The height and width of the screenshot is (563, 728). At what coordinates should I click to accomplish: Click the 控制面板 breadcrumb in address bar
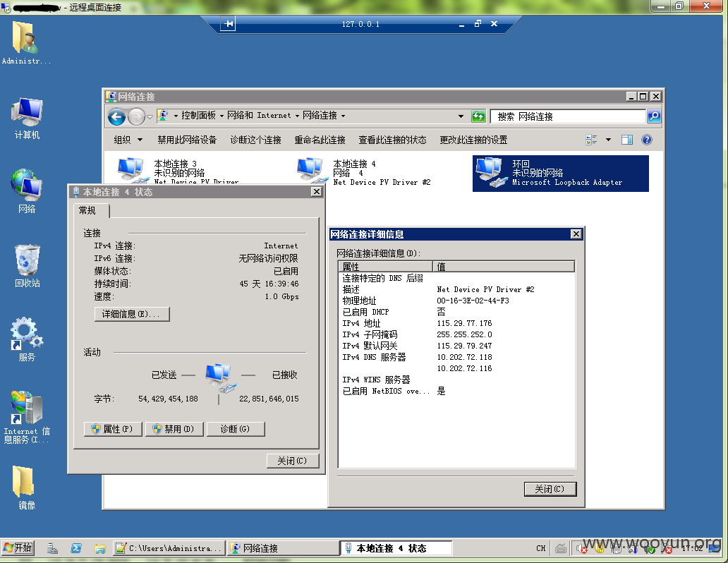click(198, 115)
